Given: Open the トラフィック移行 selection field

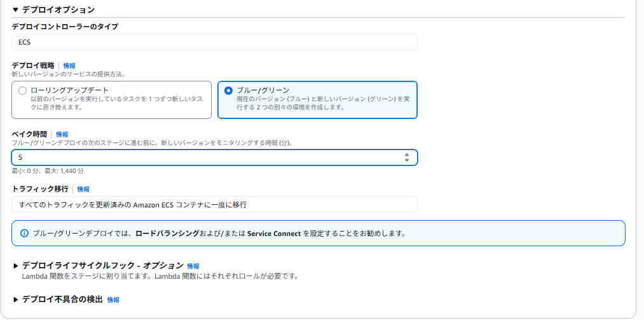Looking at the screenshot, I should click(x=214, y=204).
